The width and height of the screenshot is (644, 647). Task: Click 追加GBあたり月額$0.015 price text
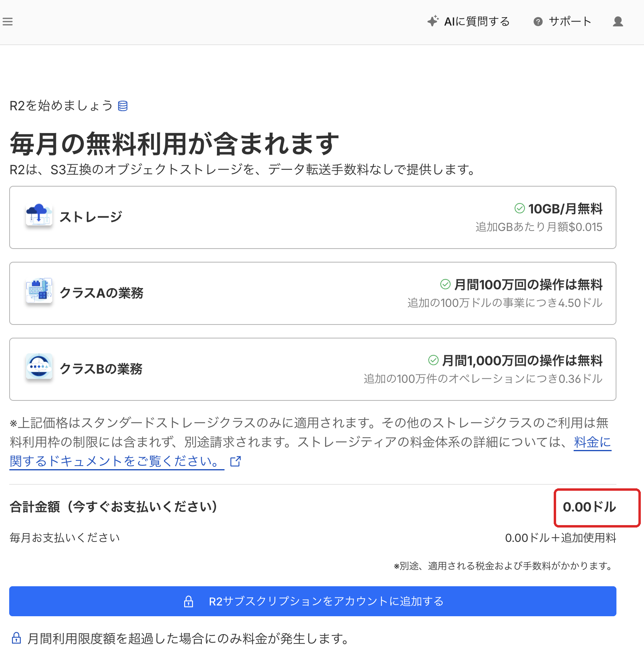pyautogui.click(x=539, y=227)
